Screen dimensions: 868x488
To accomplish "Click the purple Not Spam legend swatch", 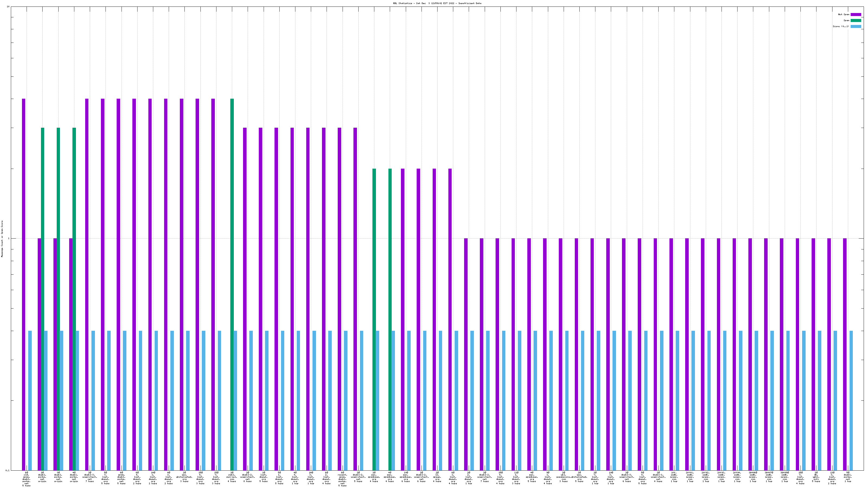I will click(856, 14).
